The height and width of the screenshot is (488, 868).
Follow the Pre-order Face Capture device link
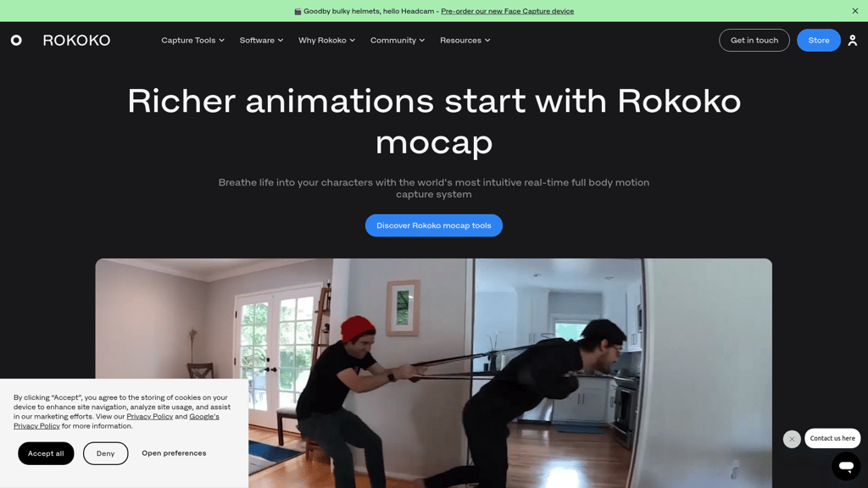tap(507, 11)
